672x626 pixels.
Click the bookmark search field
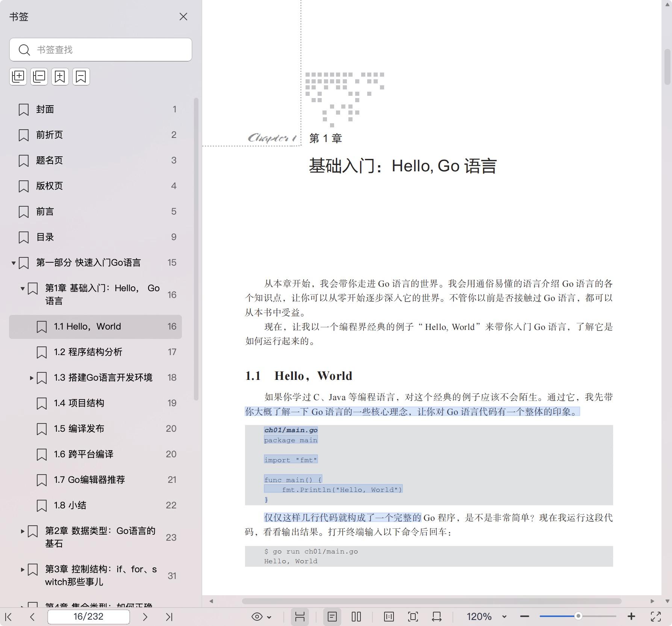101,50
